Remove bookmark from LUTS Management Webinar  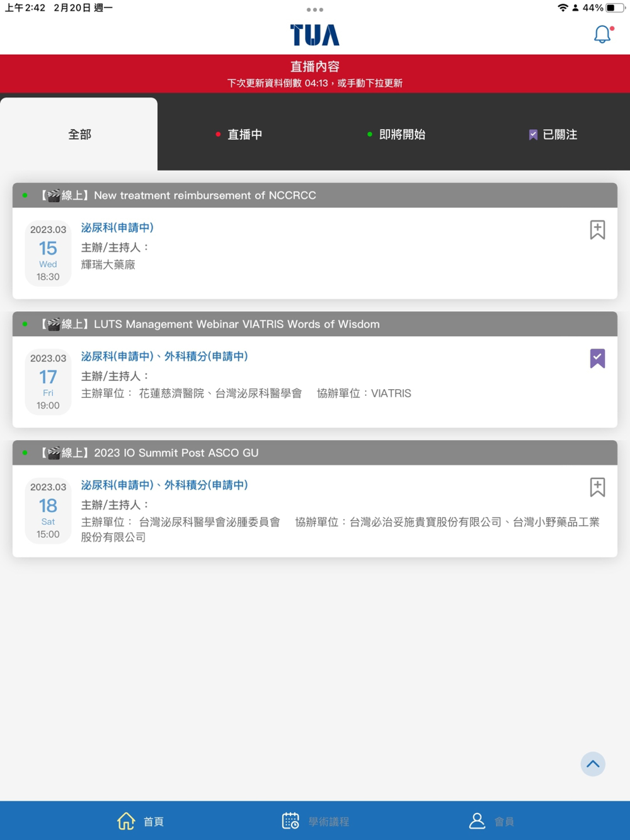pyautogui.click(x=597, y=358)
